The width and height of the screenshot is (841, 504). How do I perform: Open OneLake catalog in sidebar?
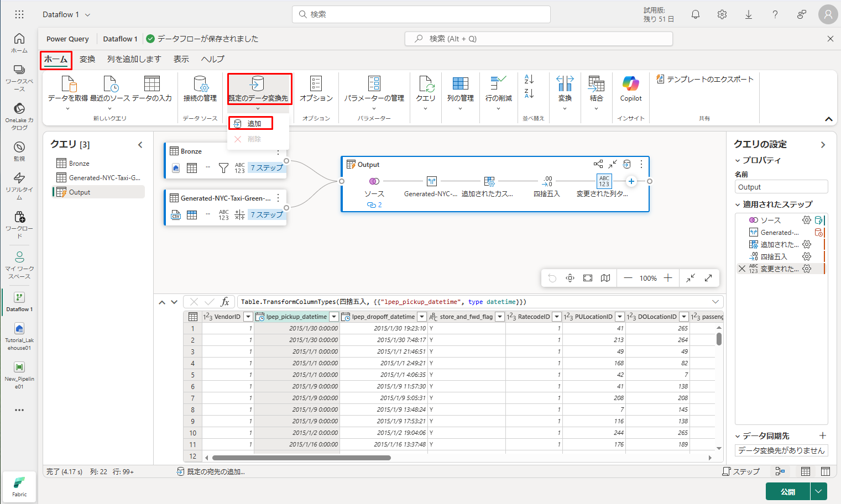19,116
